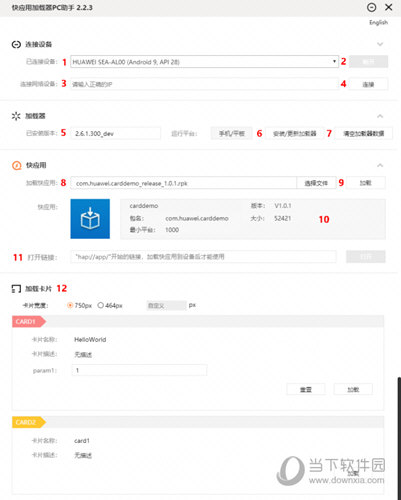Click 重置 button in CARD1
This screenshot has width=401, height=500.
point(306,389)
